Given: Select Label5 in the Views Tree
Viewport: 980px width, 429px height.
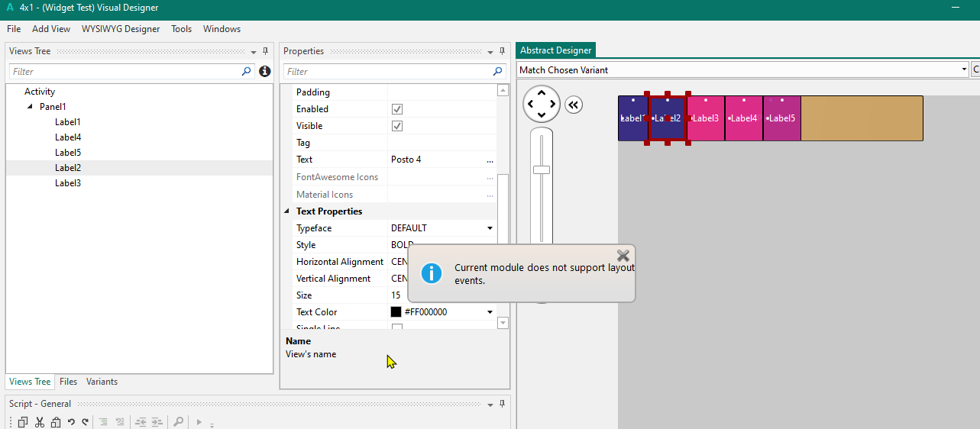Looking at the screenshot, I should (x=68, y=153).
